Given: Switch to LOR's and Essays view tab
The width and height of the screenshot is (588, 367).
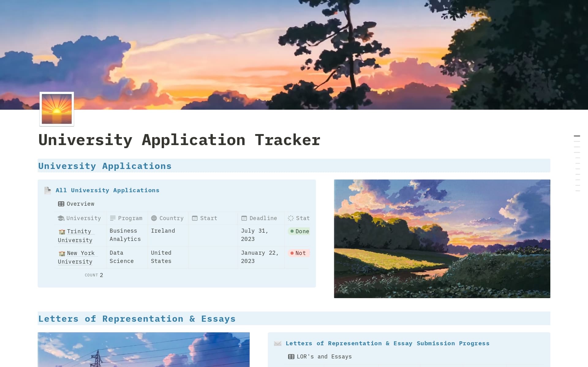Looking at the screenshot, I should 320,357.
